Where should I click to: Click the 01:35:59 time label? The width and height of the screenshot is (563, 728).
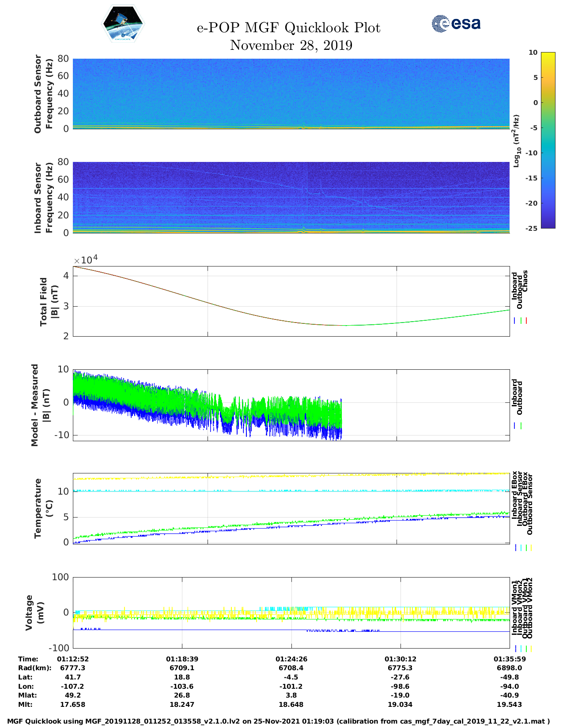point(509,659)
